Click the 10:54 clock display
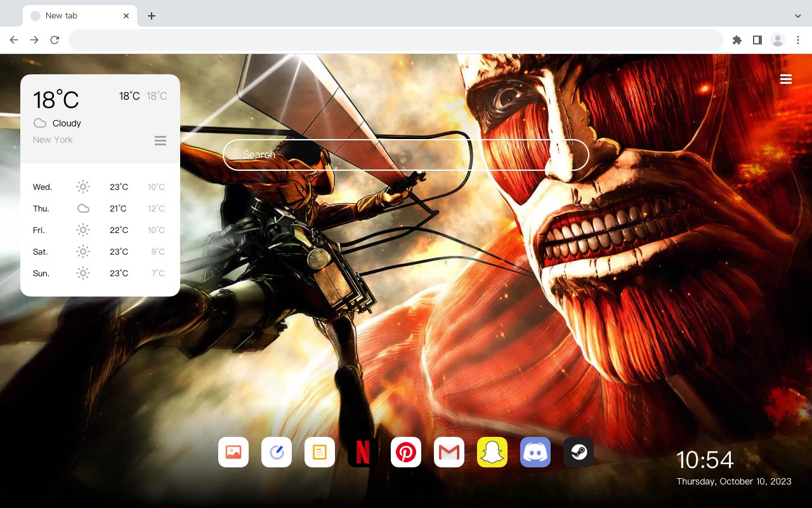This screenshot has height=508, width=812. pyautogui.click(x=705, y=460)
